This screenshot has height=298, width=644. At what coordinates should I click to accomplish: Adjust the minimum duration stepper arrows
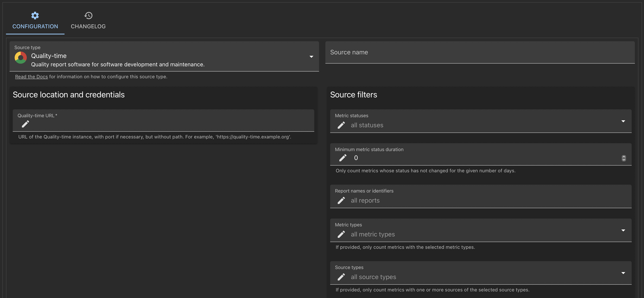[x=624, y=158]
